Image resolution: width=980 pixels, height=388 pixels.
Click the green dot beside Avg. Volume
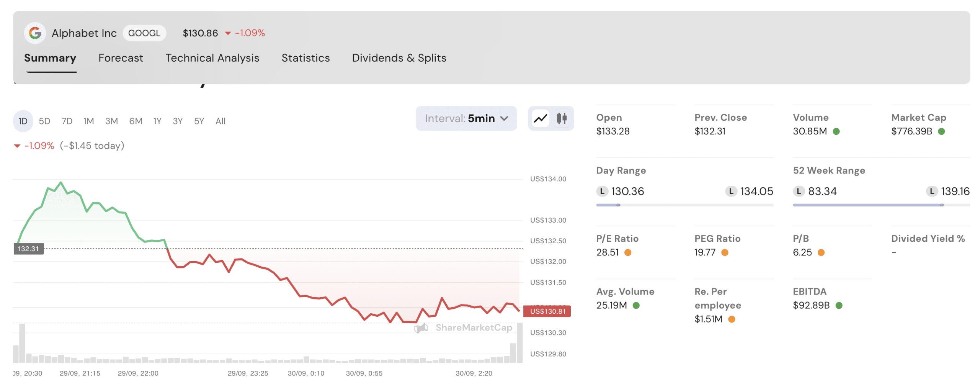[636, 305]
